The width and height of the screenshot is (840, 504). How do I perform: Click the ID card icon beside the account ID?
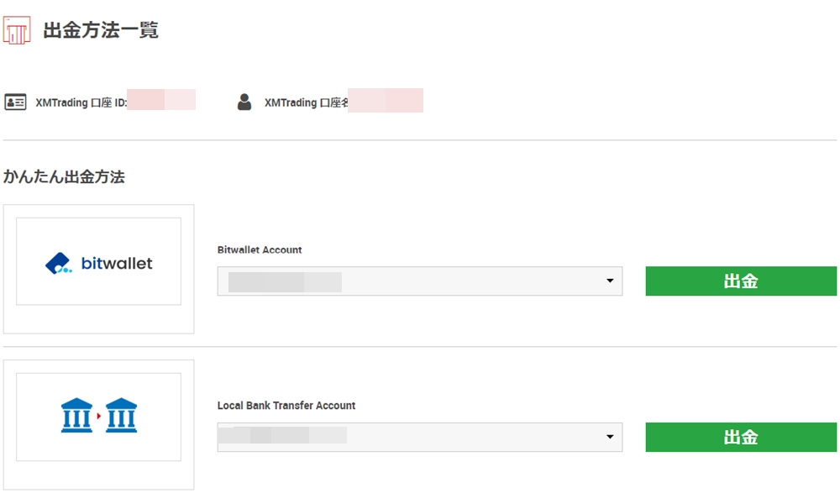click(x=15, y=102)
